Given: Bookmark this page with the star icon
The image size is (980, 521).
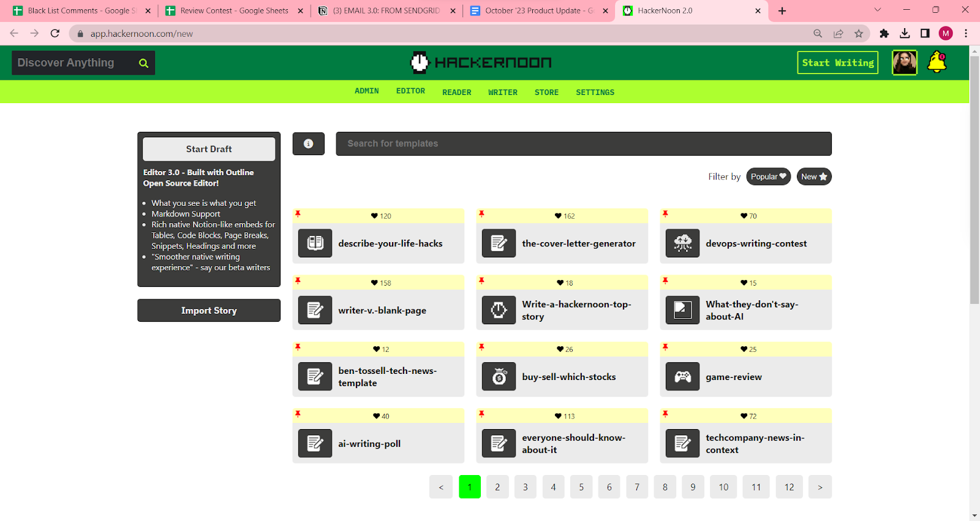Looking at the screenshot, I should (859, 34).
